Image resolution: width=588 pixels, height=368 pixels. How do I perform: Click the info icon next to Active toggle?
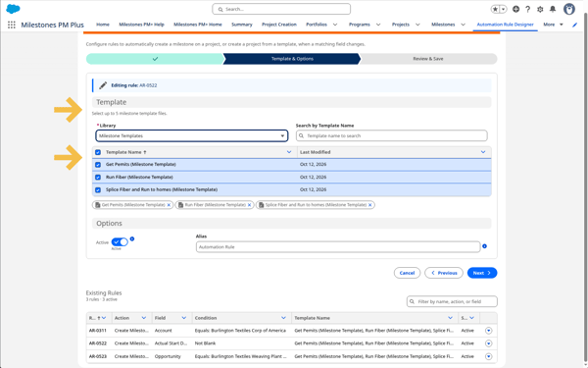[x=132, y=238]
